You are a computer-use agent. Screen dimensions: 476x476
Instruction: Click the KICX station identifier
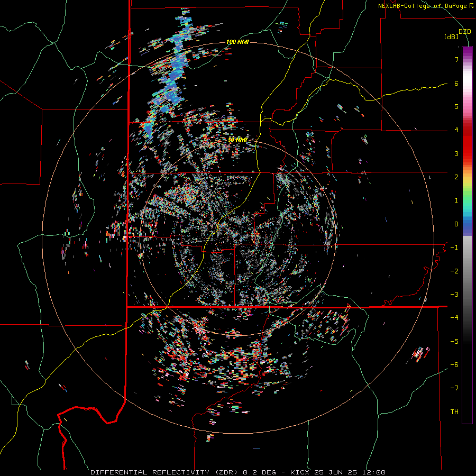[x=300, y=472]
